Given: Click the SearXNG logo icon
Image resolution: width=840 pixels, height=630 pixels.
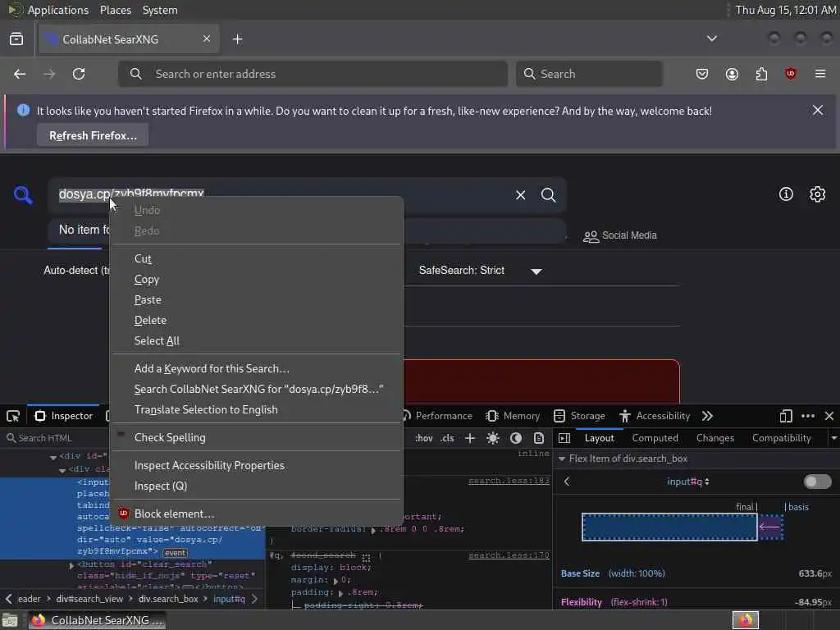Looking at the screenshot, I should (23, 195).
